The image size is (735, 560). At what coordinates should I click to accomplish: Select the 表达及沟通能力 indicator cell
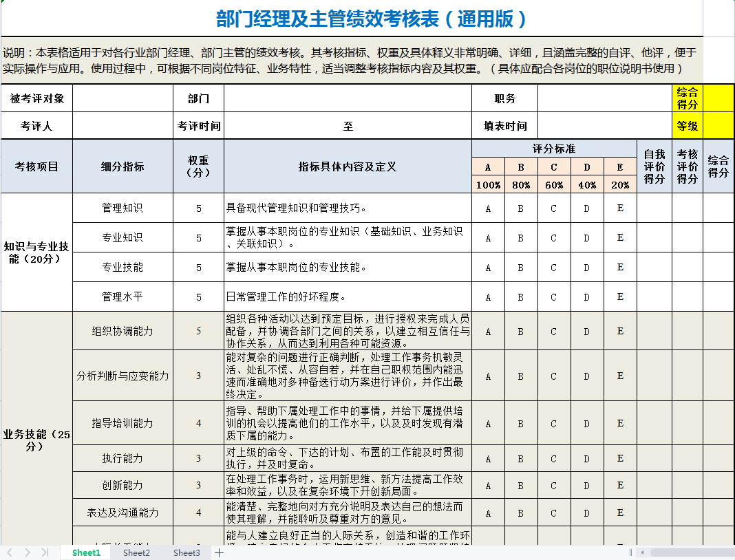pos(122,513)
